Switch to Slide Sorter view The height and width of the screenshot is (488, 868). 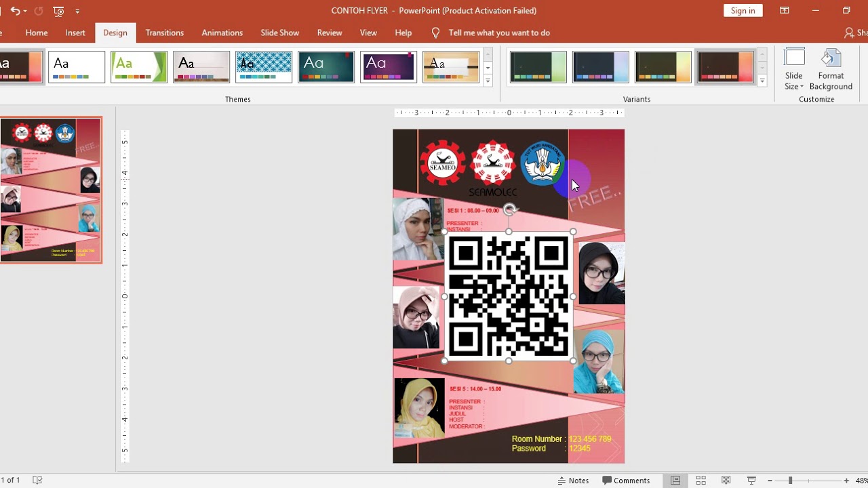tap(701, 481)
